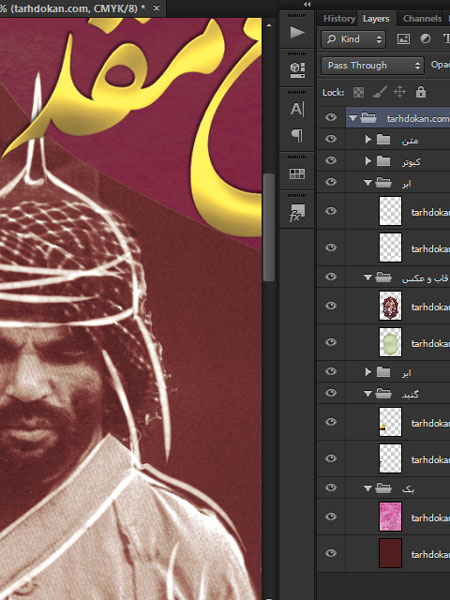Open the Paragraph panel icon
The image size is (450, 600).
point(297,135)
